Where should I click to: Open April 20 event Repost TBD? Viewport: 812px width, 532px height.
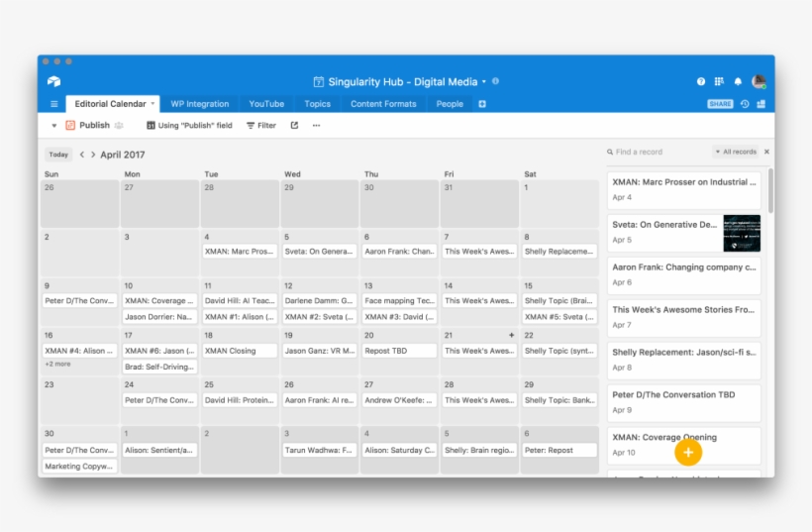[399, 351]
